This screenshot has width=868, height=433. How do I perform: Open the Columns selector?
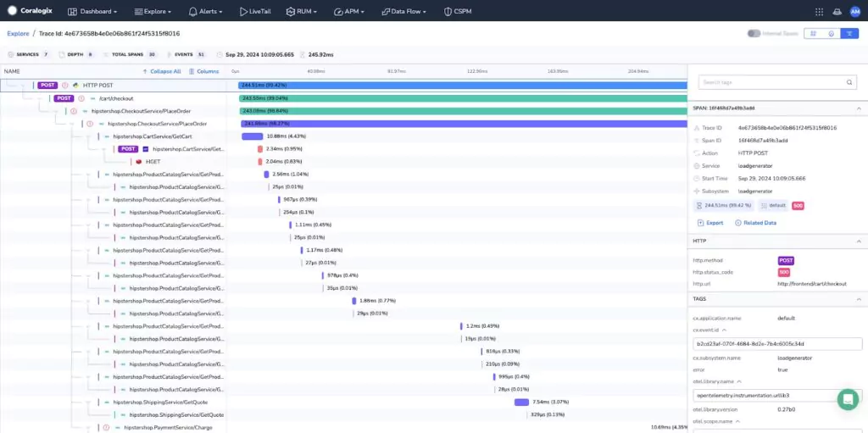coord(203,71)
